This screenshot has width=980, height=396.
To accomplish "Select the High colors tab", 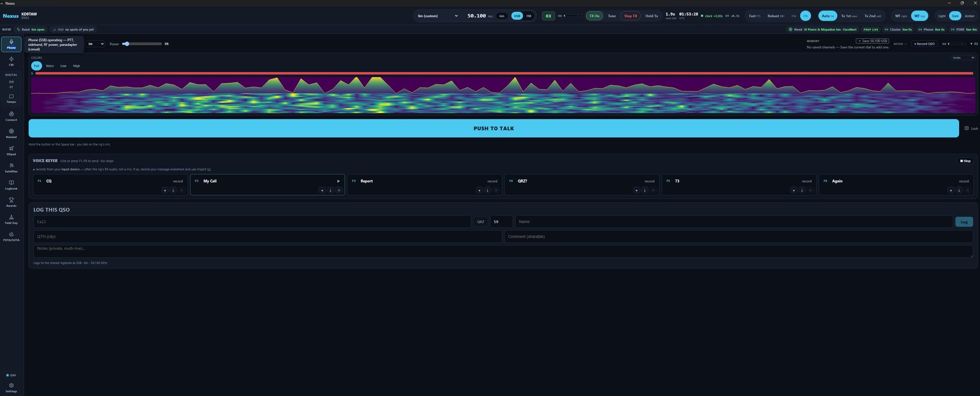I will pos(76,66).
